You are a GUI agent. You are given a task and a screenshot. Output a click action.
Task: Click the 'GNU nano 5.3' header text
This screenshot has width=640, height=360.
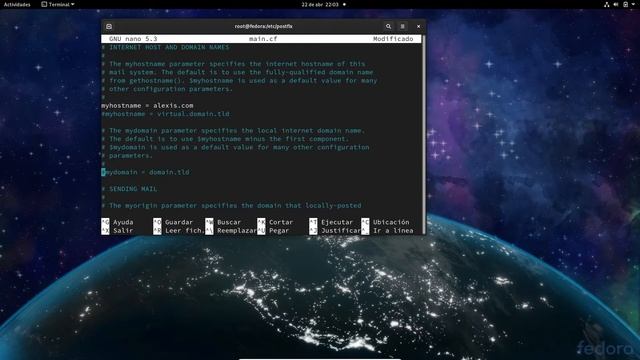point(133,39)
